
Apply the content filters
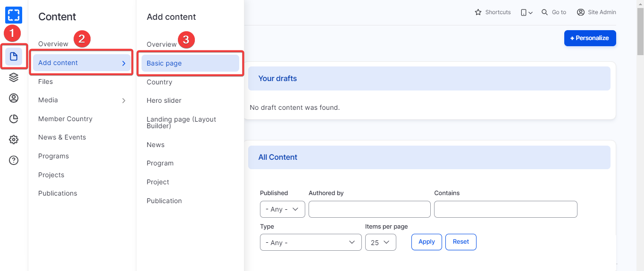point(427,242)
